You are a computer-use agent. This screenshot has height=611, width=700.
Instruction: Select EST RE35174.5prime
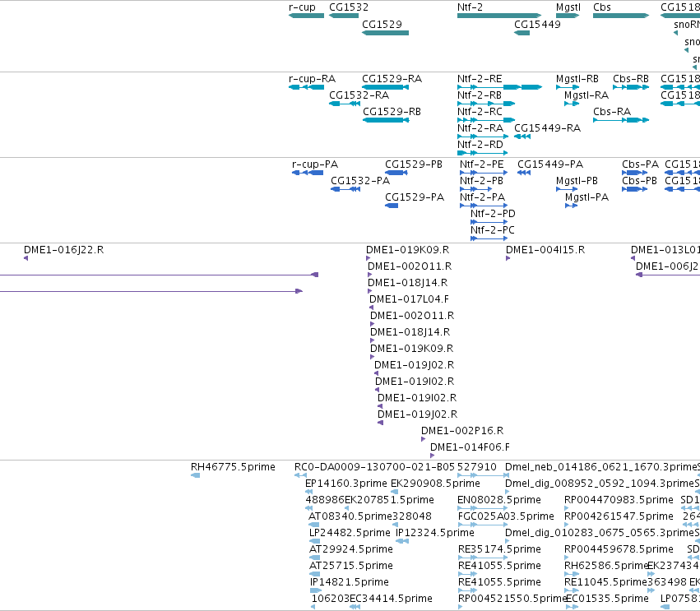click(483, 558)
